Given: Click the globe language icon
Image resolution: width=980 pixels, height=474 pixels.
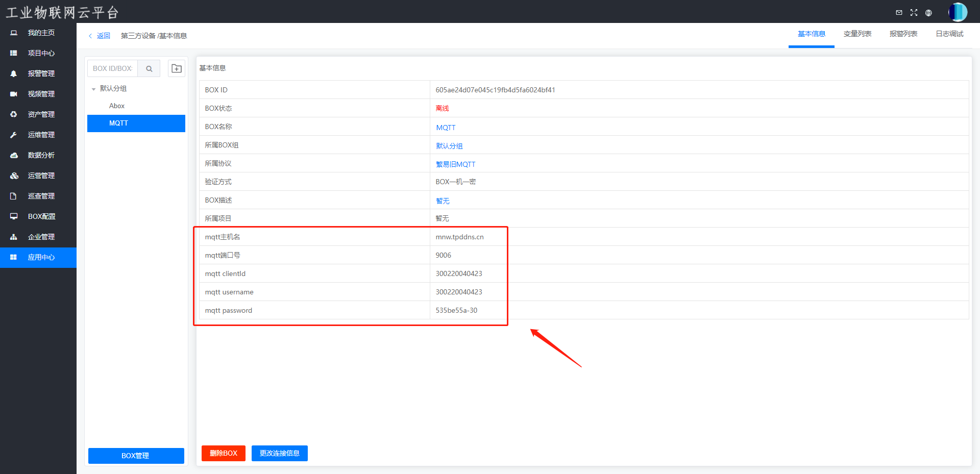Looking at the screenshot, I should [928, 13].
